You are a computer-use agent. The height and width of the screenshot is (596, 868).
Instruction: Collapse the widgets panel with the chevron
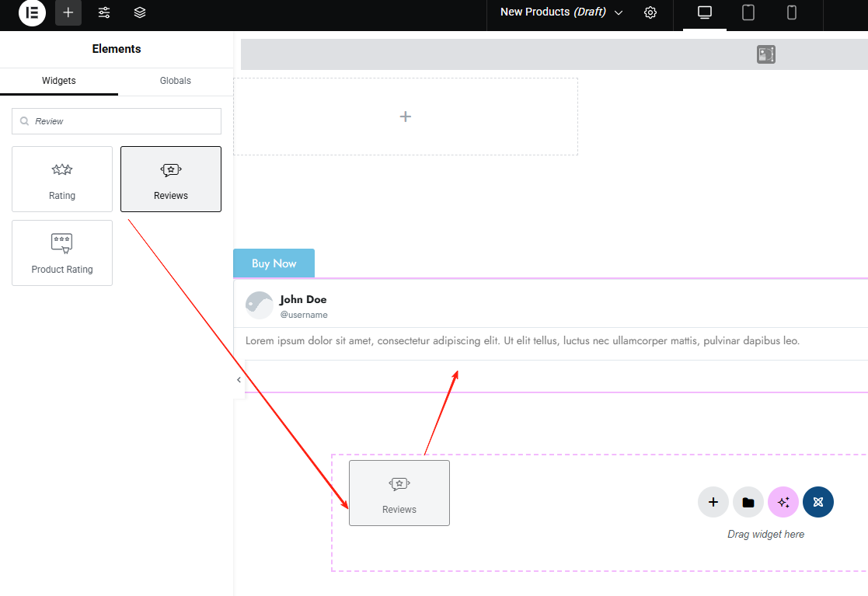[239, 379]
